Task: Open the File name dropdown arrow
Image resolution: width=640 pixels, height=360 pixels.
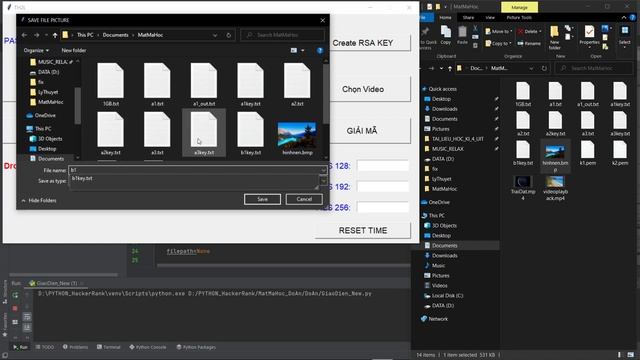Action: 323,170
